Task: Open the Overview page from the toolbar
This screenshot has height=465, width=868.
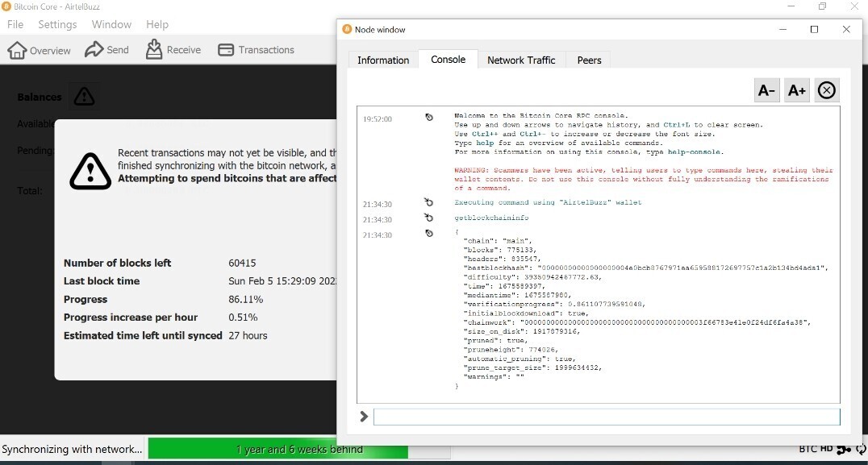Action: (39, 50)
